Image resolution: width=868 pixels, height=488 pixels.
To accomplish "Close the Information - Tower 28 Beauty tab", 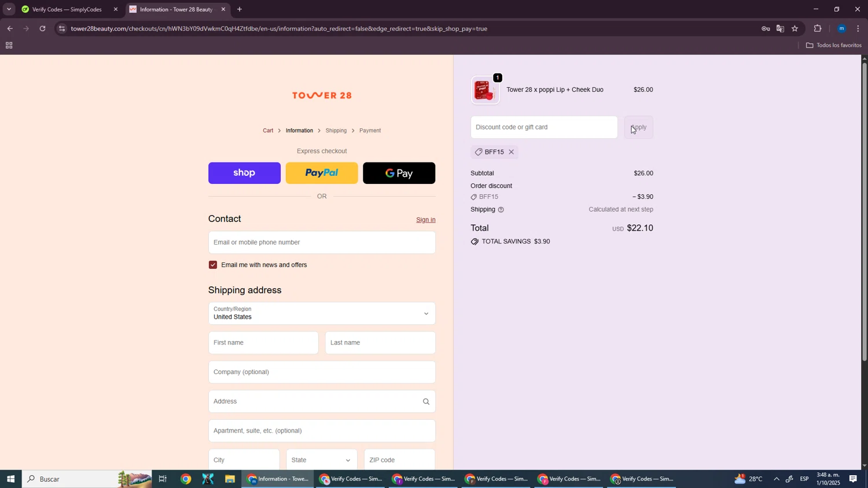I will pyautogui.click(x=223, y=9).
